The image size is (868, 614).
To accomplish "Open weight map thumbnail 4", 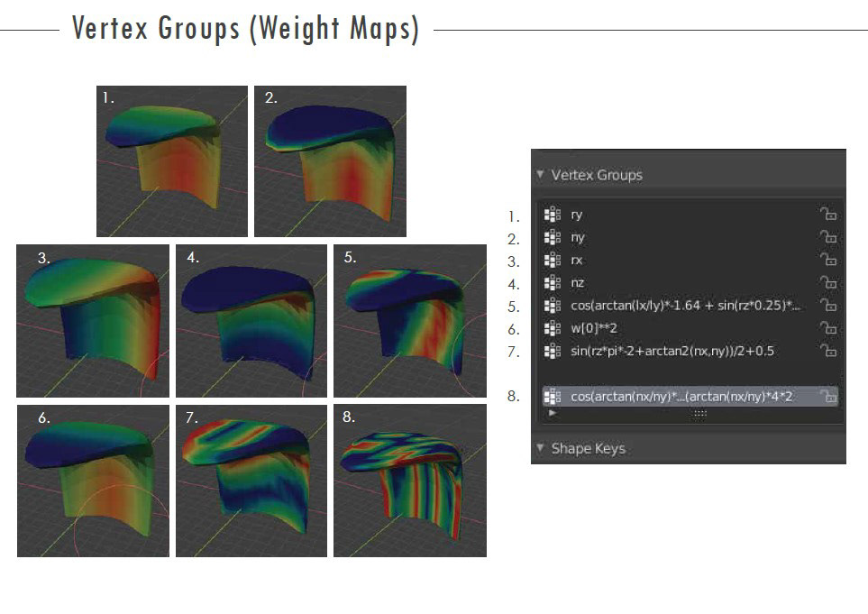I will click(251, 321).
